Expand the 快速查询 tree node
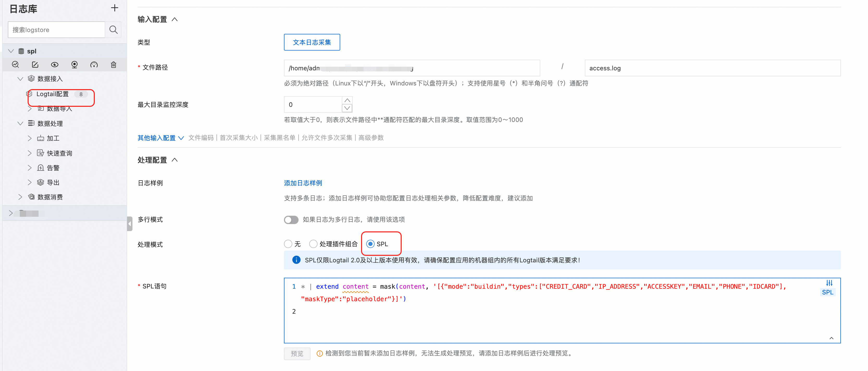The image size is (868, 371). pyautogui.click(x=29, y=153)
